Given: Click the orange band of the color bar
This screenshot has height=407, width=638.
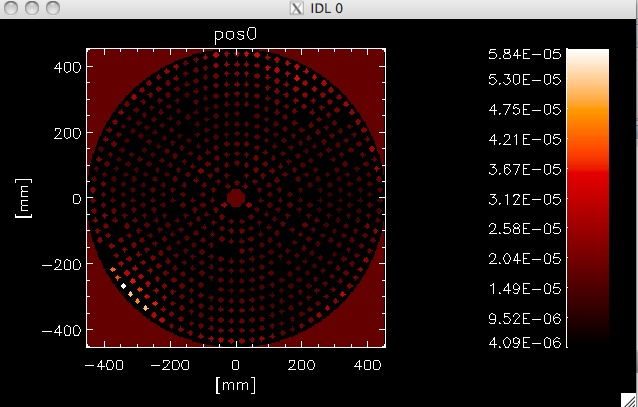Looking at the screenshot, I should (588, 120).
